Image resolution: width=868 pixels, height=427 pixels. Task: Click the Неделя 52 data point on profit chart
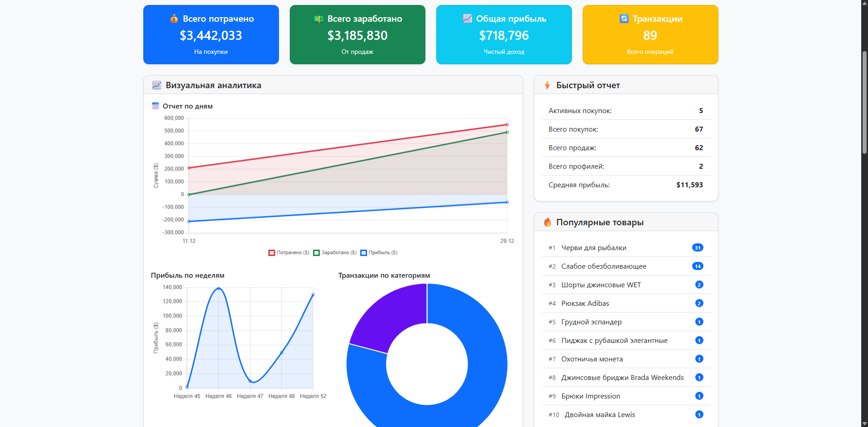(313, 294)
